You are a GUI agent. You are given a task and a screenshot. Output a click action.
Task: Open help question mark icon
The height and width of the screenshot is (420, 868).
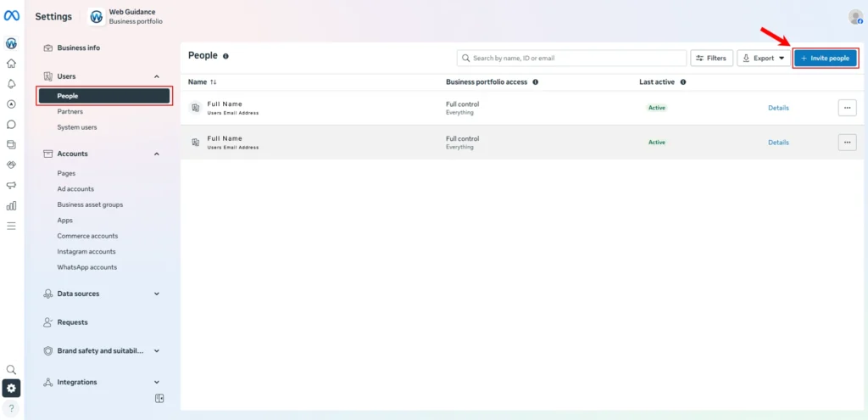pos(11,409)
